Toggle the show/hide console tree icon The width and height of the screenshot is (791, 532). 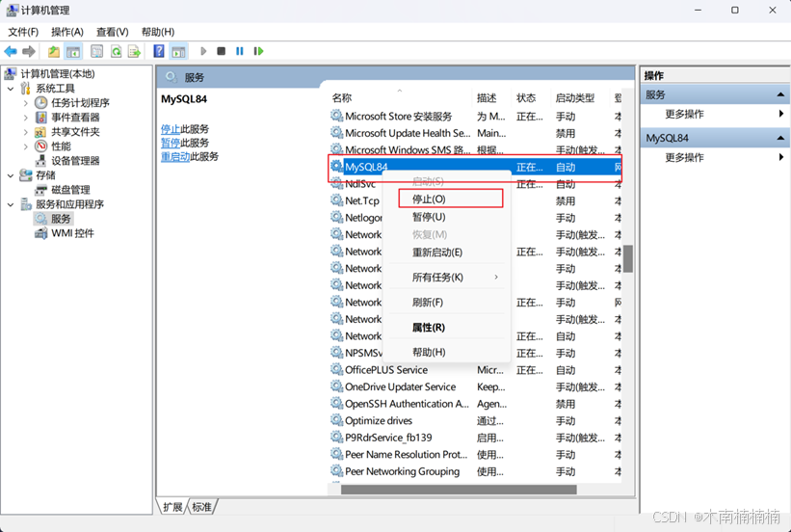coord(73,51)
